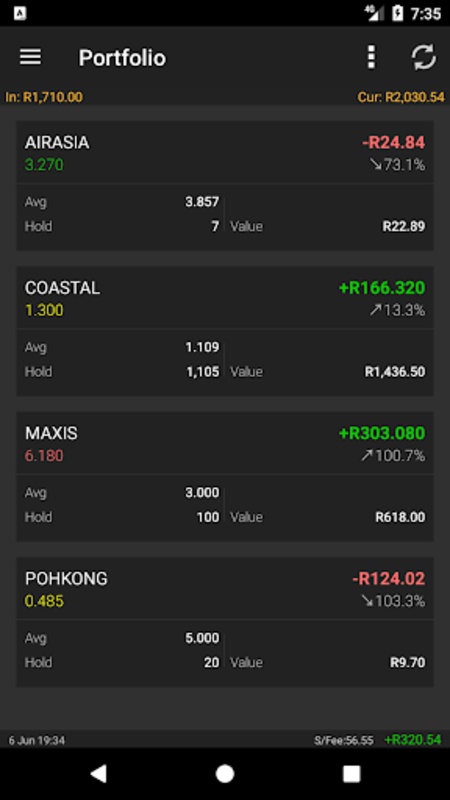
Task: Select the MAXIS stock name
Action: [x=52, y=433]
